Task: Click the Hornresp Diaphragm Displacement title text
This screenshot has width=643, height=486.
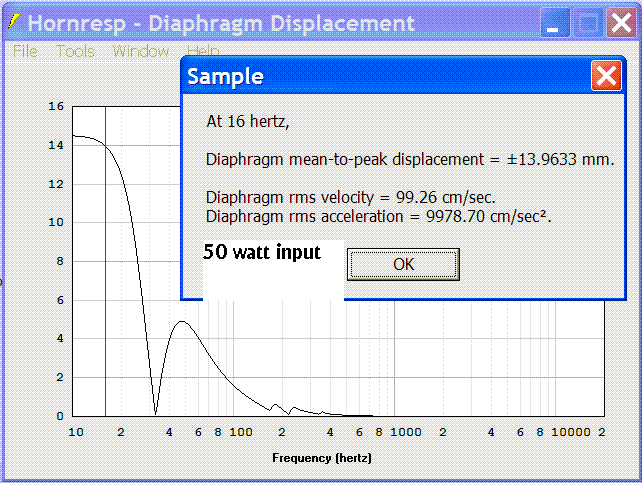Action: 221,23
